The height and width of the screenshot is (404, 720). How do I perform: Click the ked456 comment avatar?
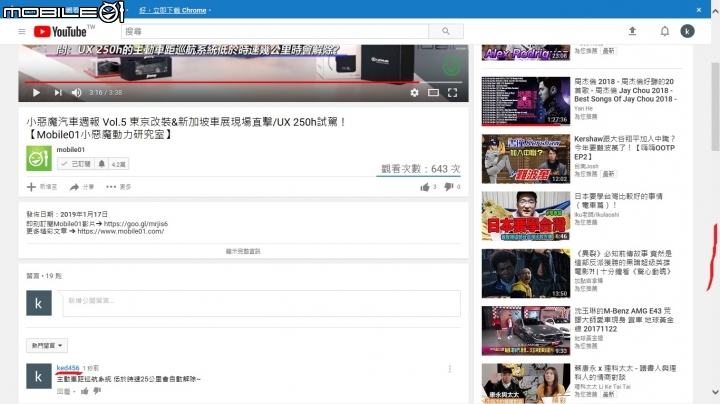[x=39, y=376]
